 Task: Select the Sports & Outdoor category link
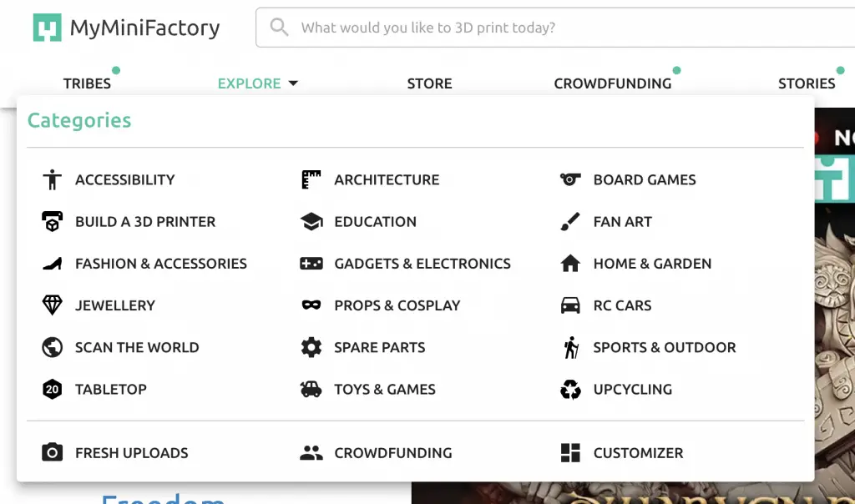pyautogui.click(x=665, y=347)
